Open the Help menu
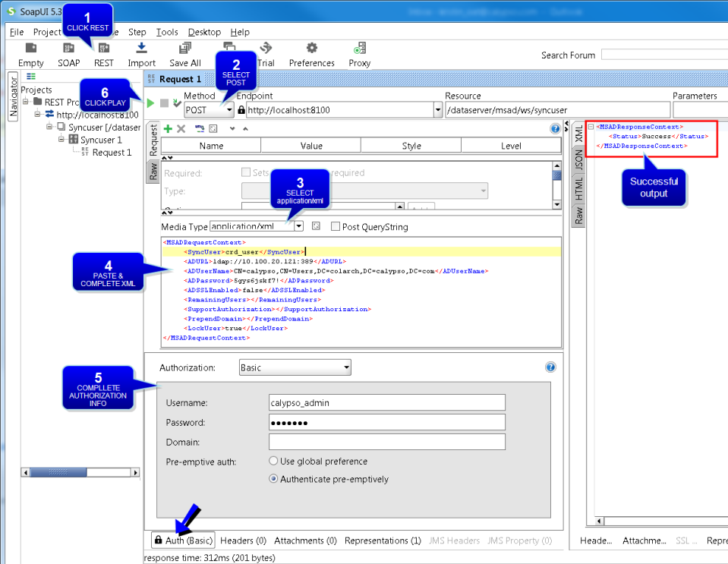728x564 pixels. click(x=240, y=32)
